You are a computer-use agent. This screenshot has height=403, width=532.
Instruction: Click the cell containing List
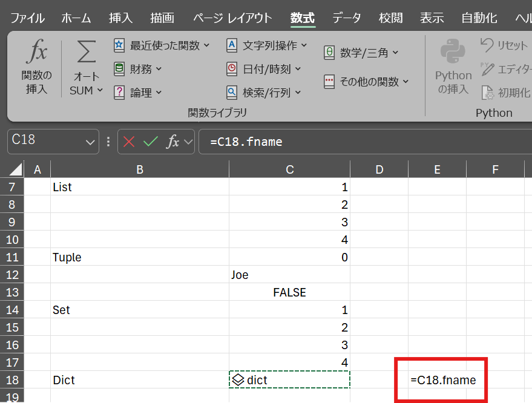point(140,187)
